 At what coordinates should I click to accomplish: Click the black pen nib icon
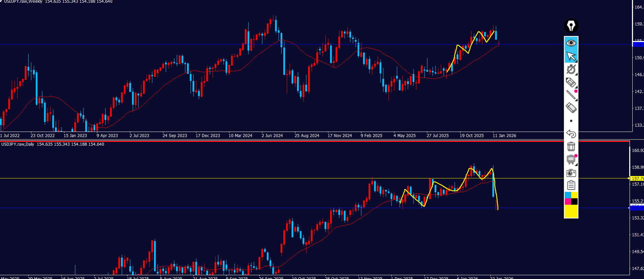[x=571, y=26]
